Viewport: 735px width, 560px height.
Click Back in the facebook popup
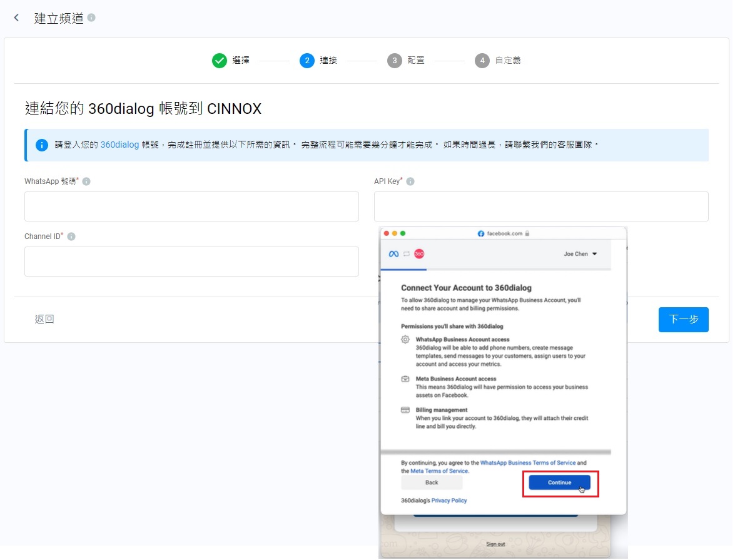click(x=432, y=482)
